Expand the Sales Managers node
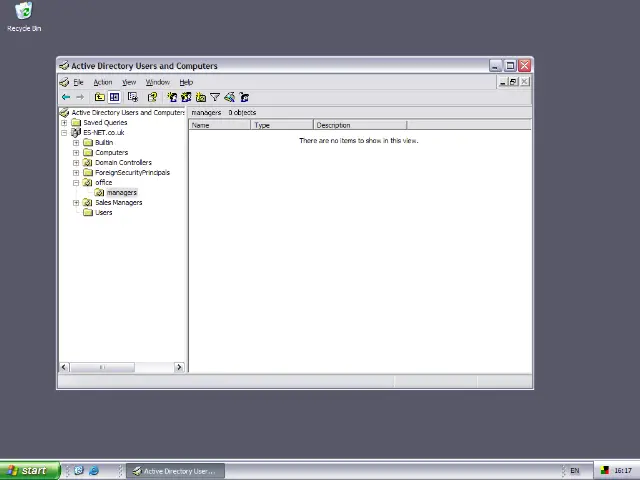 [x=76, y=202]
